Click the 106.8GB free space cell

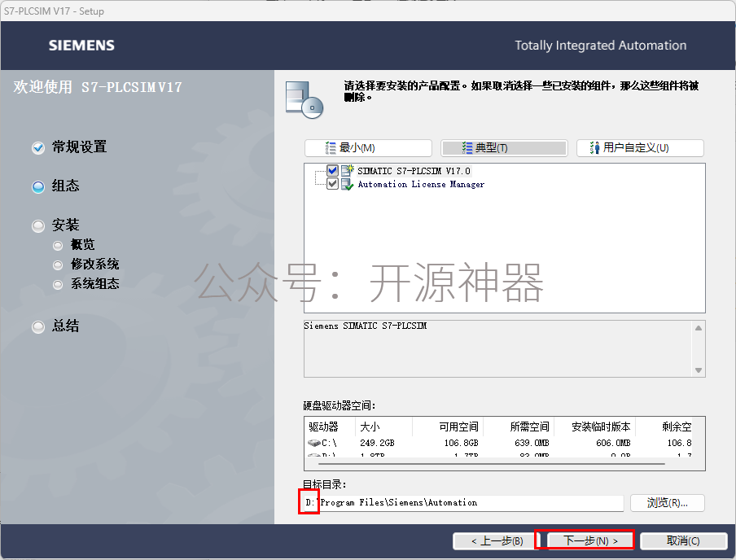(462, 443)
